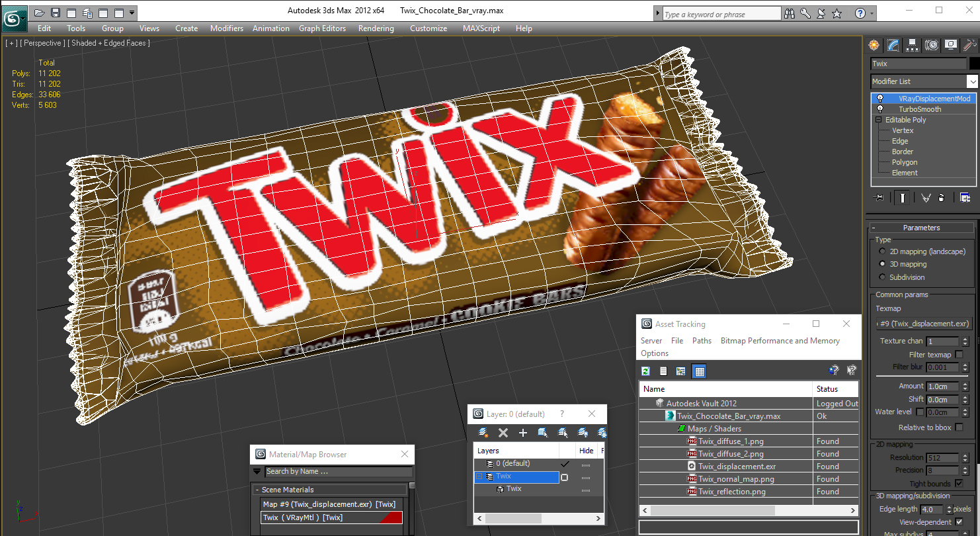Open the Graph Editors menu
The width and height of the screenshot is (980, 536).
(x=322, y=28)
